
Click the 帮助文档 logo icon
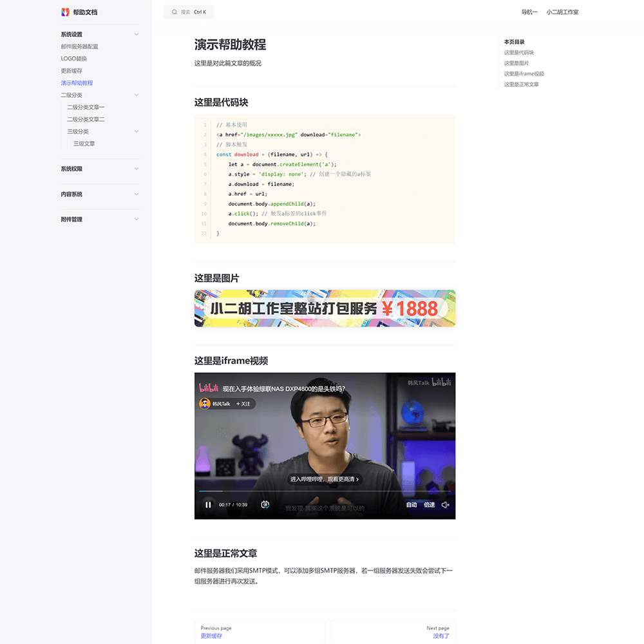tap(65, 12)
